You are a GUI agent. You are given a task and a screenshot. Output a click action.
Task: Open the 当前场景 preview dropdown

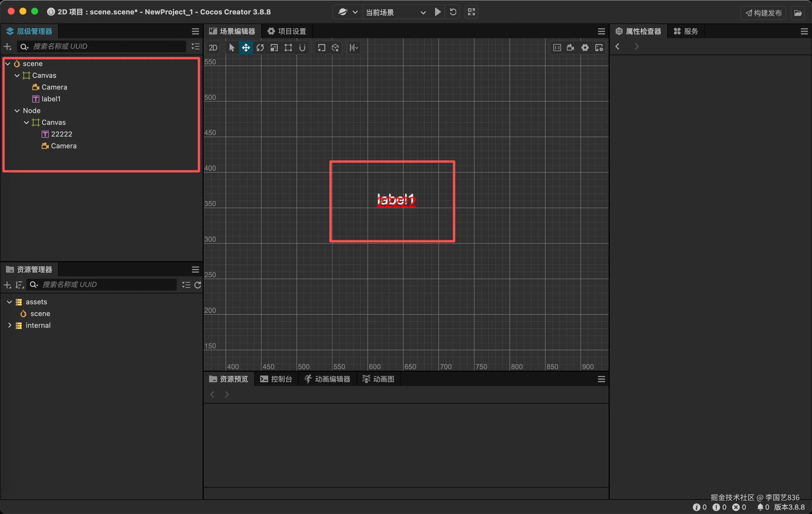pyautogui.click(x=395, y=13)
